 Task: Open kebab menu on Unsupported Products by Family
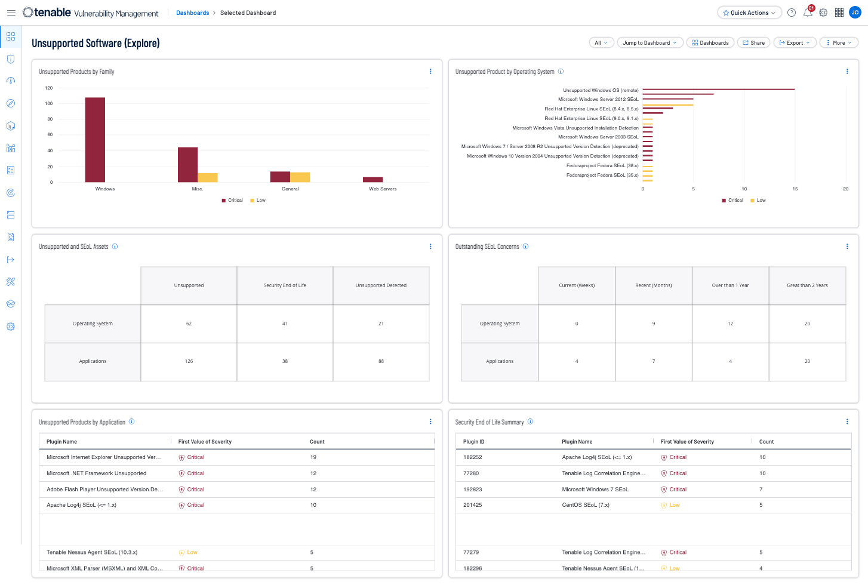[x=430, y=72]
